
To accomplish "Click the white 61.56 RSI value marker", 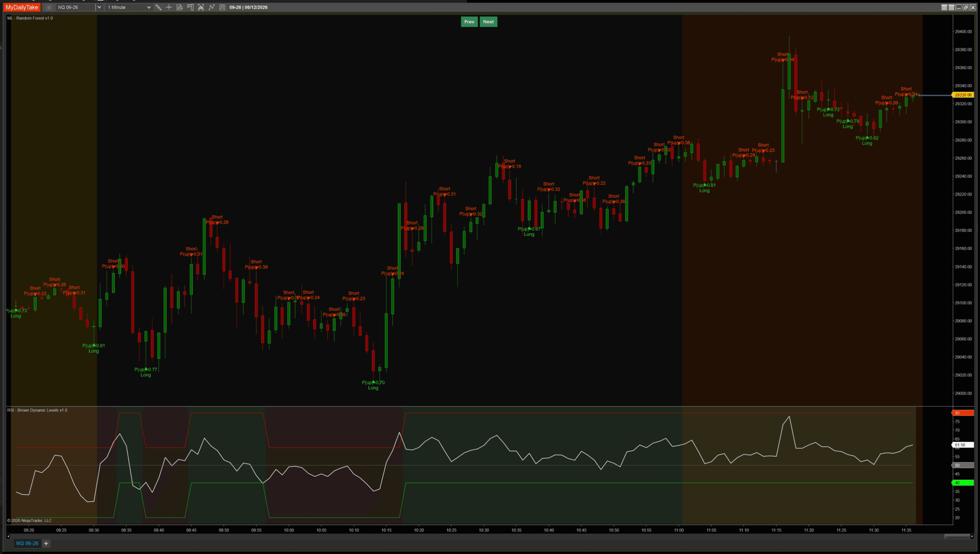I will (x=963, y=445).
